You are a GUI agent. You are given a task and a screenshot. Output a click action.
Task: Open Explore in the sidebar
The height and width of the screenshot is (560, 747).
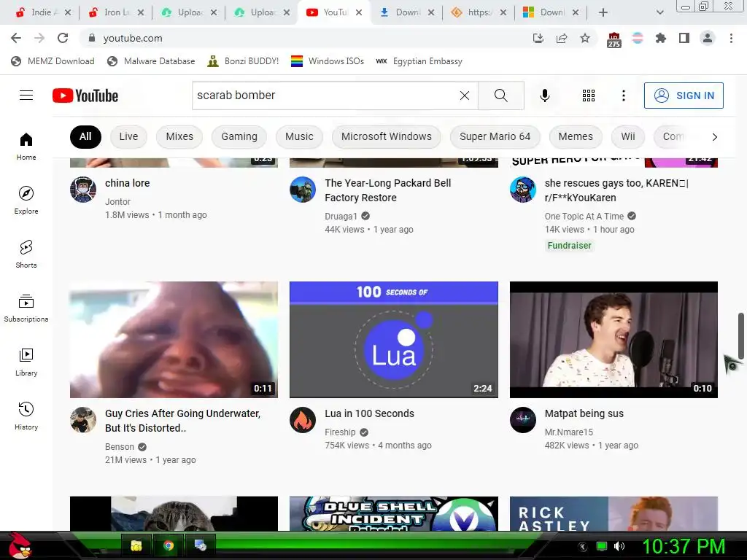(26, 200)
